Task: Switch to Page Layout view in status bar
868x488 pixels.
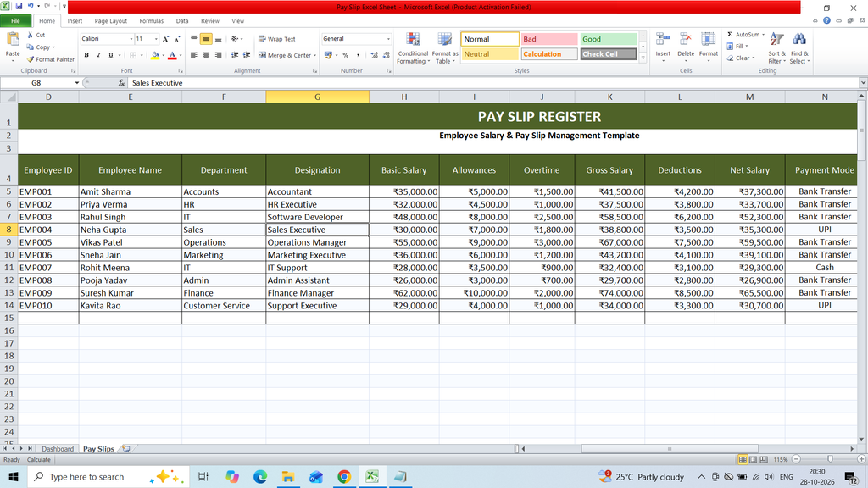Action: coord(754,460)
